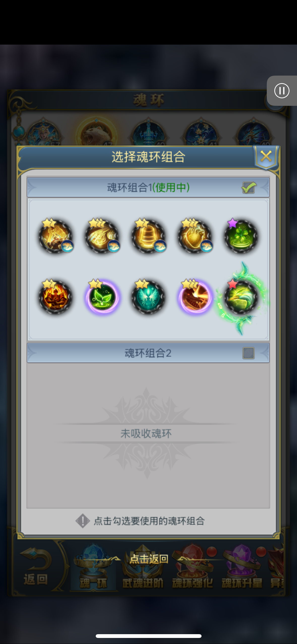Tap the 点击返回 text
Viewport: 297px width, 644px height.
[149, 559]
